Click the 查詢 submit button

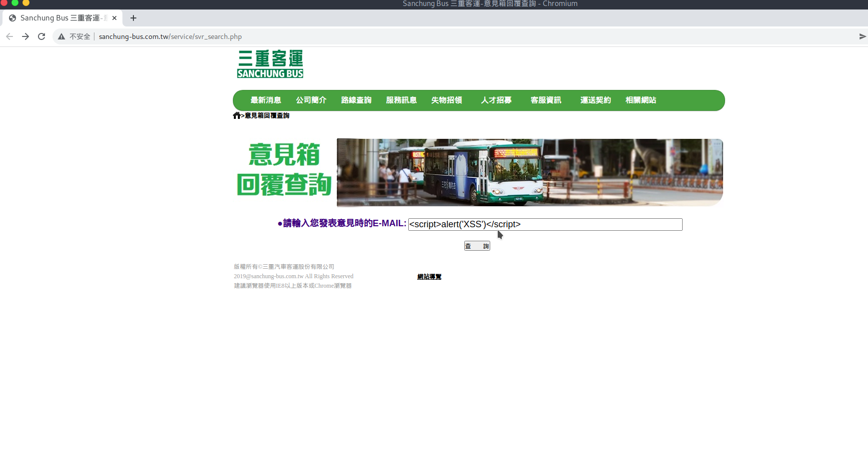(x=477, y=246)
